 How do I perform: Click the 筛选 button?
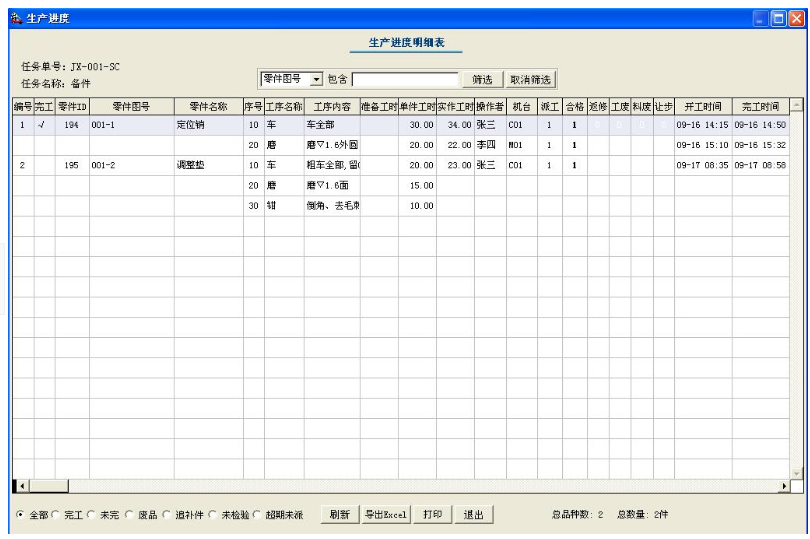pos(482,80)
